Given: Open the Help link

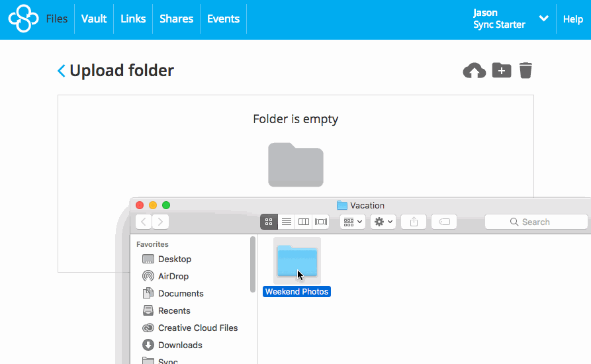Looking at the screenshot, I should coord(572,19).
